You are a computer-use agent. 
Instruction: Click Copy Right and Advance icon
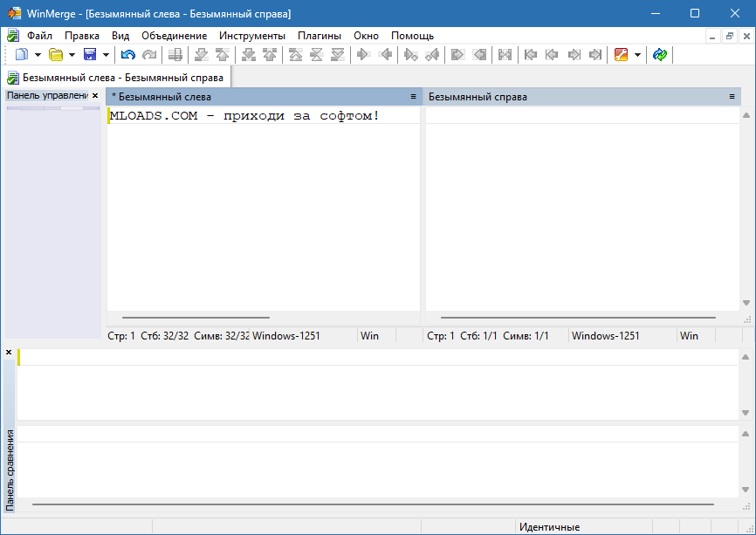[x=411, y=54]
